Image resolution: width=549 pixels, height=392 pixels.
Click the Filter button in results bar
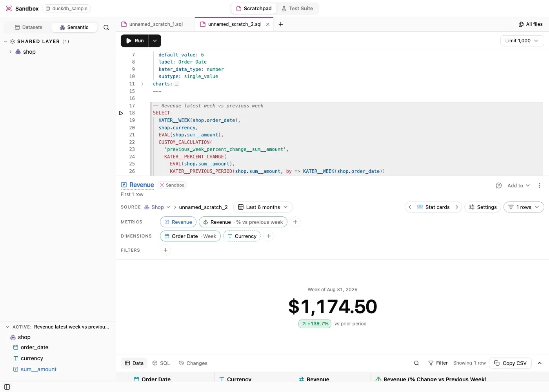click(438, 363)
